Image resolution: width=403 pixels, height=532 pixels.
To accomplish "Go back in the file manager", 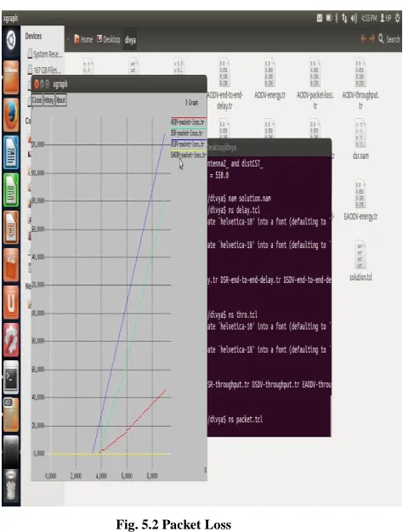I will [363, 39].
